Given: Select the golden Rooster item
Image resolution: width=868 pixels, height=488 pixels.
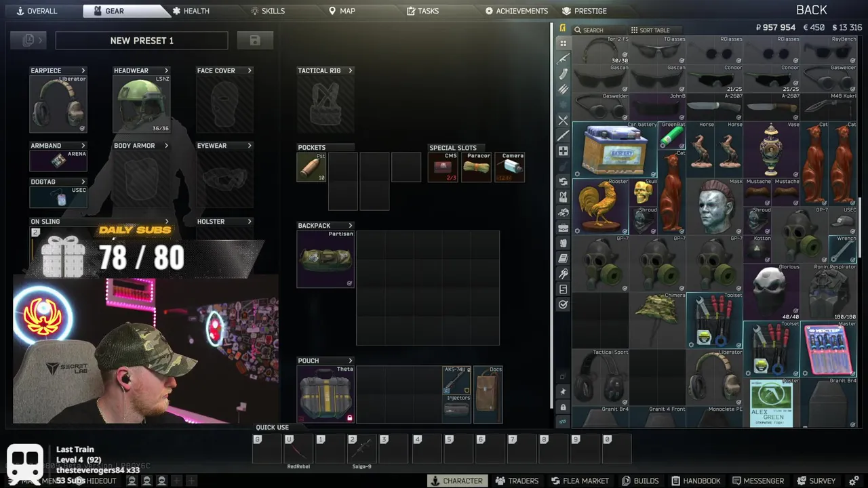Looking at the screenshot, I should click(601, 207).
